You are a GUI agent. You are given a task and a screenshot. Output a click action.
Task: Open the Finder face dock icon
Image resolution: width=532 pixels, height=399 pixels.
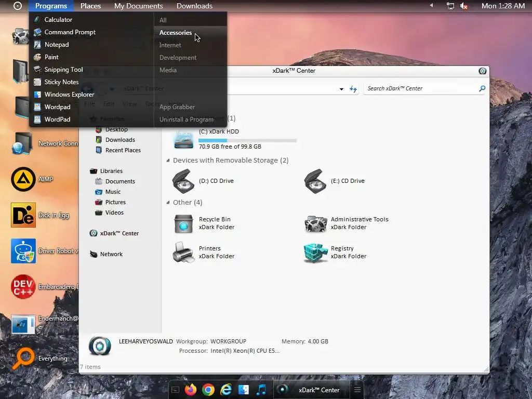coord(243,390)
